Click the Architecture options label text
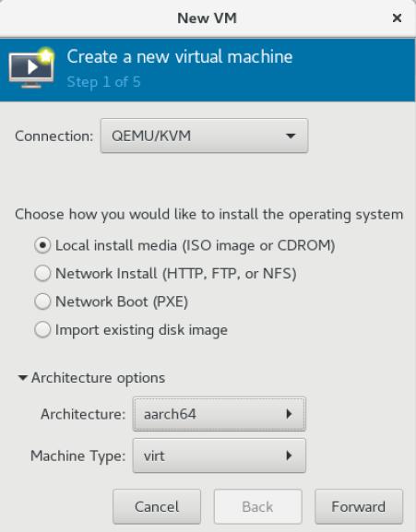416x532 pixels. click(x=98, y=378)
